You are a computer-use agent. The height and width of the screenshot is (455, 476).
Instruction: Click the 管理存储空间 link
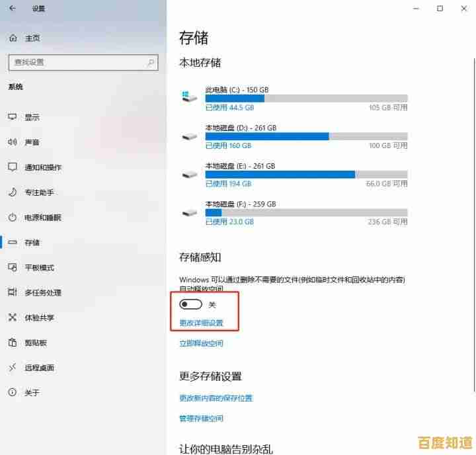(x=201, y=419)
